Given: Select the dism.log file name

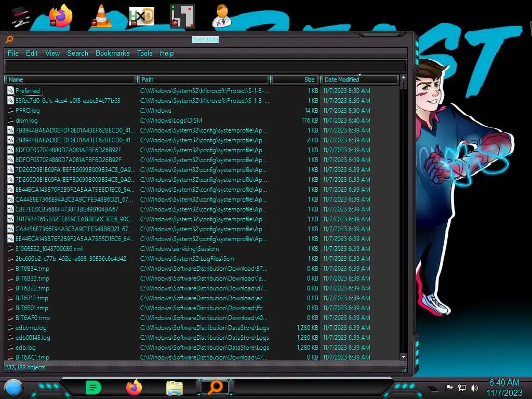Looking at the screenshot, I should click(26, 120).
